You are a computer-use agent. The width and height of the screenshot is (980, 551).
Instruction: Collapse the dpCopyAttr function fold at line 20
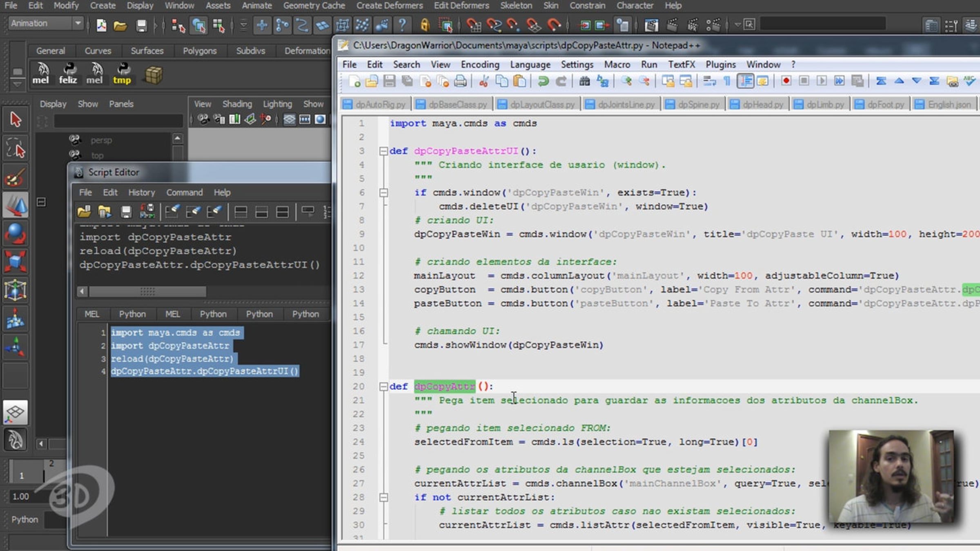point(383,387)
